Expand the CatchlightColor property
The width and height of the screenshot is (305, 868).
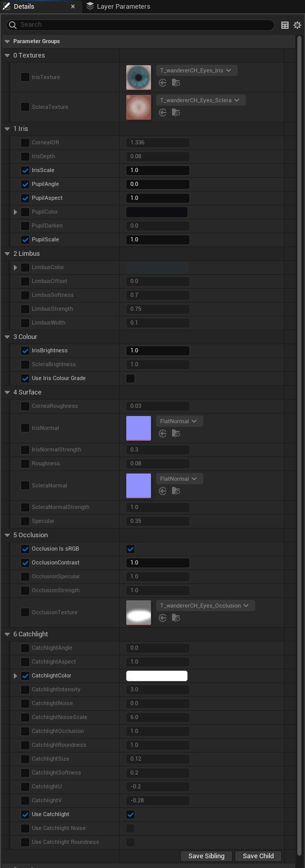click(x=15, y=675)
